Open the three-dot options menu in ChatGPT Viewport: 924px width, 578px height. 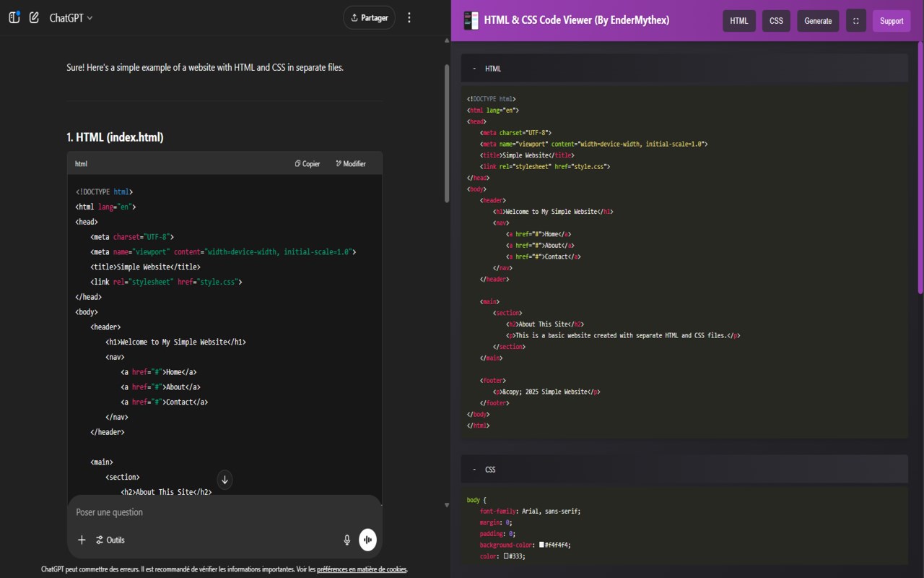coord(409,18)
